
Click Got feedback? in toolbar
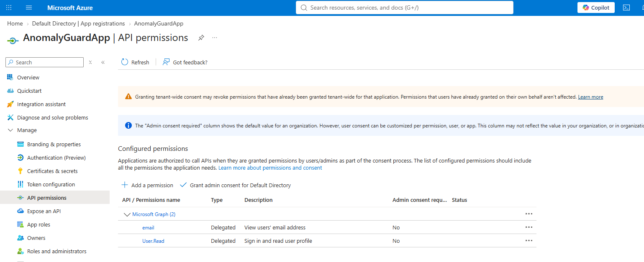185,62
